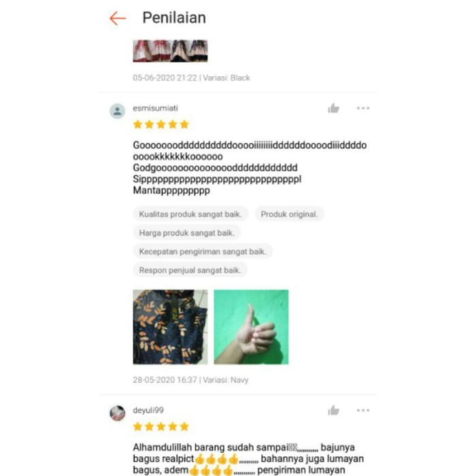Open username deyuli99
Image resolution: width=476 pixels, height=476 pixels.
click(148, 410)
